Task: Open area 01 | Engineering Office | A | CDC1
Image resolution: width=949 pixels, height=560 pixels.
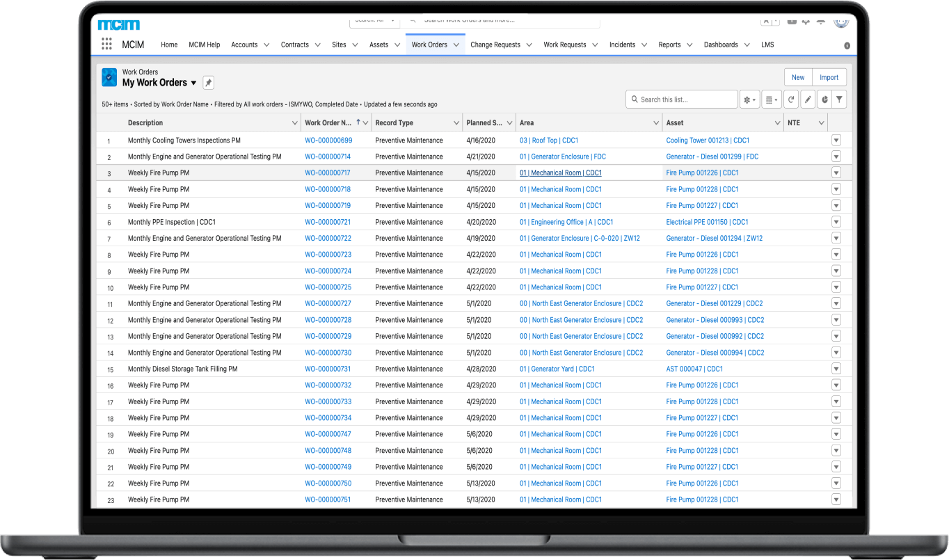Action: [x=566, y=222]
